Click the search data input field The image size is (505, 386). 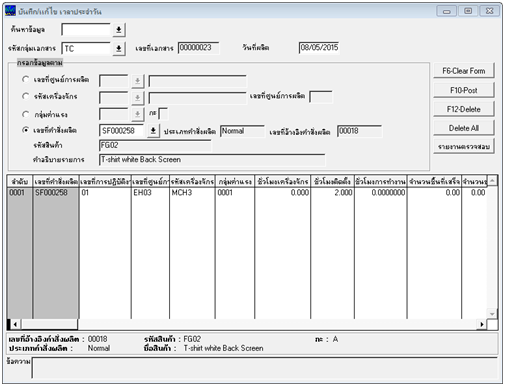86,30
